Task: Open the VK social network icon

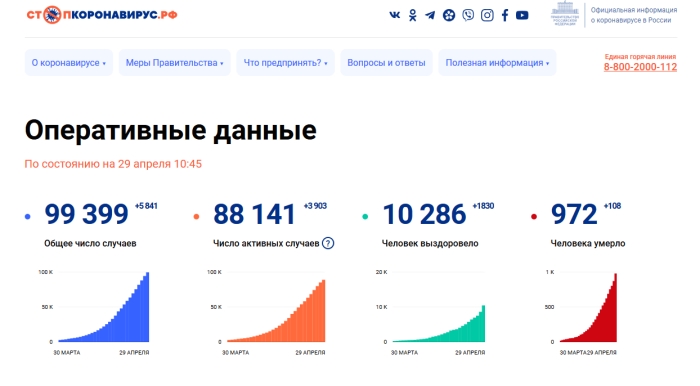Action: pos(395,15)
